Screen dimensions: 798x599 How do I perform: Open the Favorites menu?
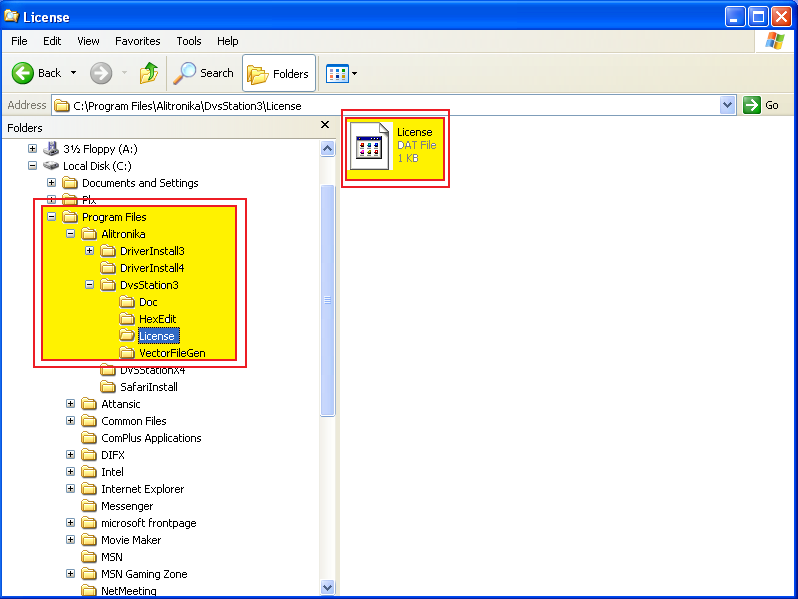(x=137, y=41)
